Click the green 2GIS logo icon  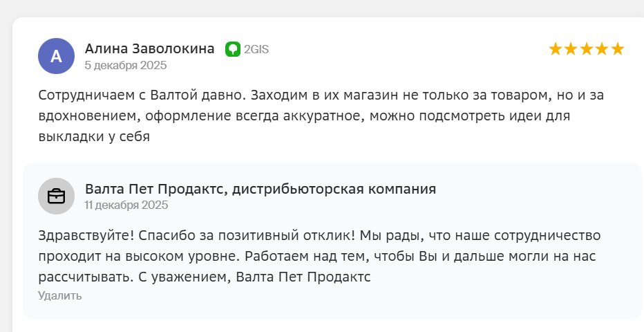click(x=233, y=49)
